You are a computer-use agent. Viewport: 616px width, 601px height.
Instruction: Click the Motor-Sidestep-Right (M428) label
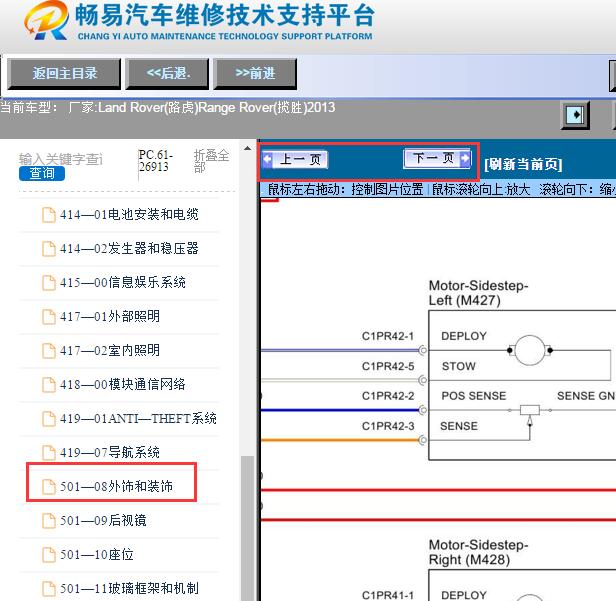click(x=478, y=552)
